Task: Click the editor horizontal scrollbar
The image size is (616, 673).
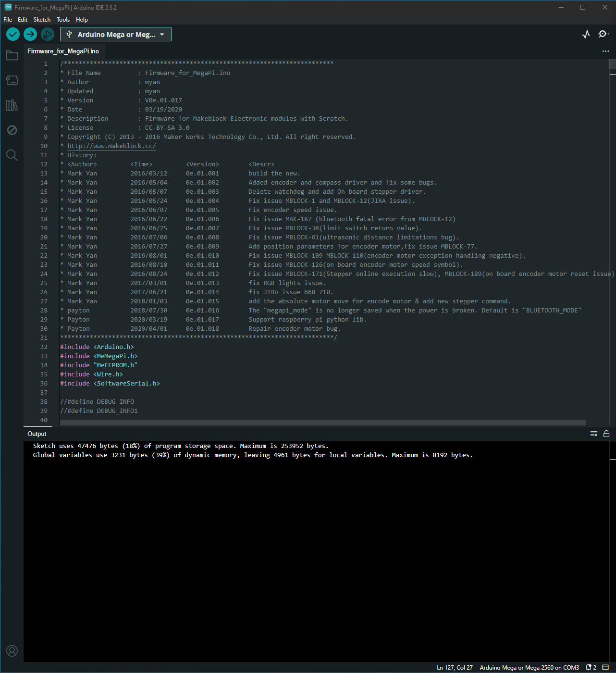Action: click(323, 423)
